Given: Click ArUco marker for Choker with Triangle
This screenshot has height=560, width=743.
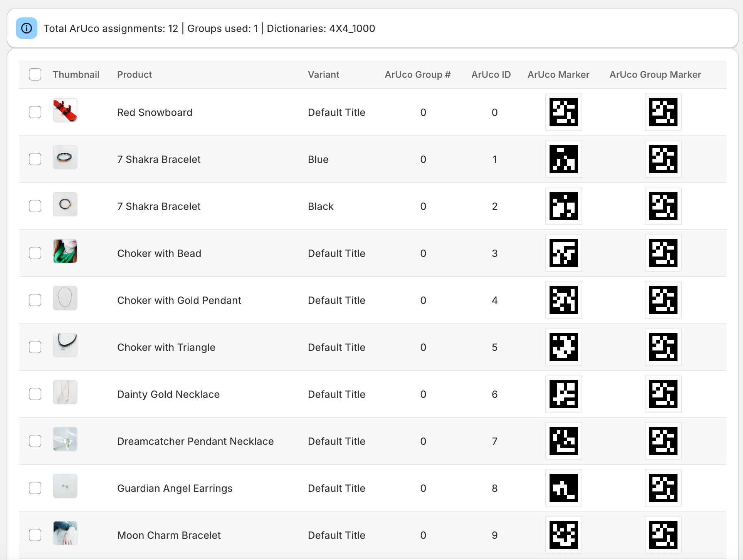Looking at the screenshot, I should [x=563, y=347].
